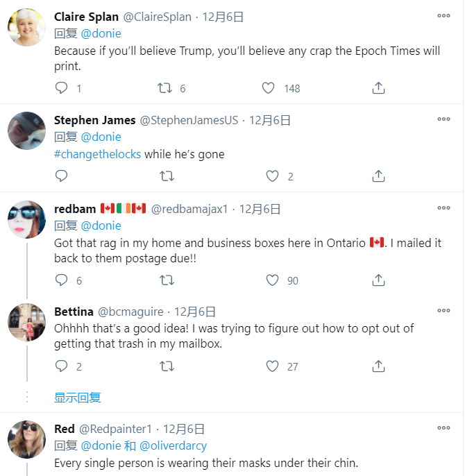
Task: Share Claire Splan's tweet
Action: tap(378, 88)
